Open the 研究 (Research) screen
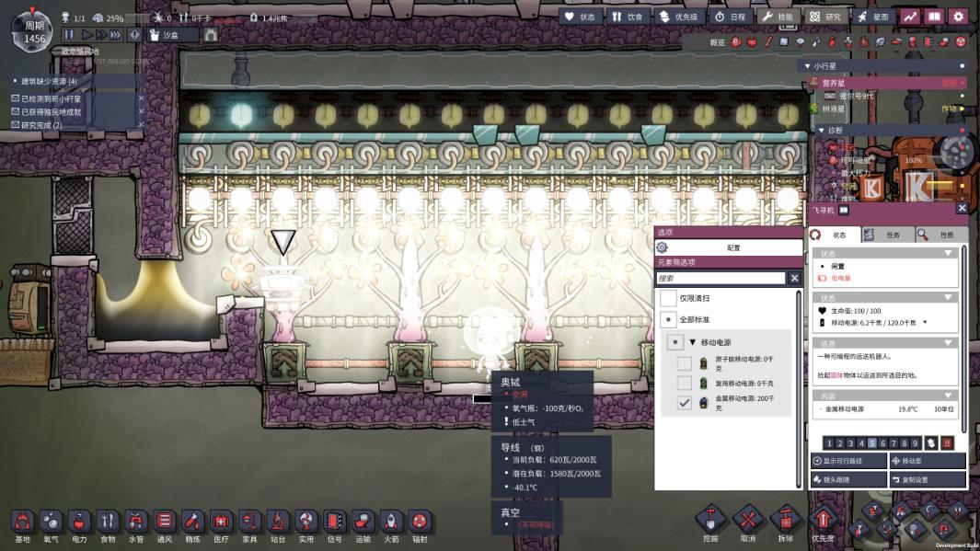 [825, 17]
